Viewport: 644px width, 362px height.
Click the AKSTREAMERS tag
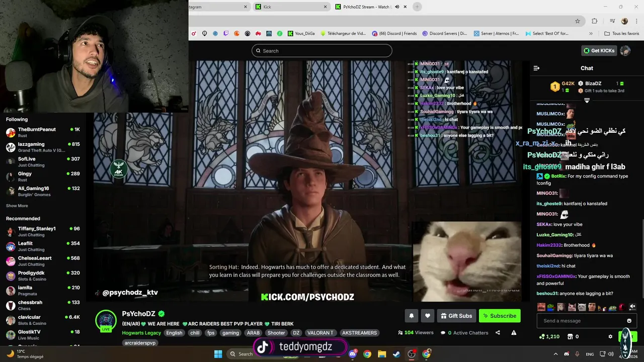359,333
